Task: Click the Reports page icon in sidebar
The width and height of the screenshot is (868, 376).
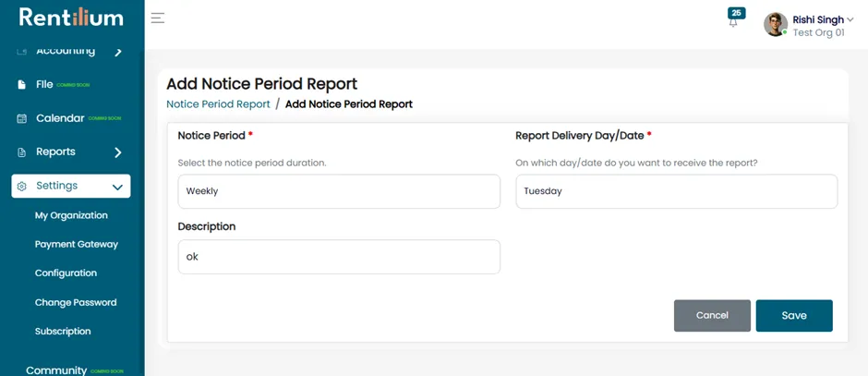Action: coord(21,152)
